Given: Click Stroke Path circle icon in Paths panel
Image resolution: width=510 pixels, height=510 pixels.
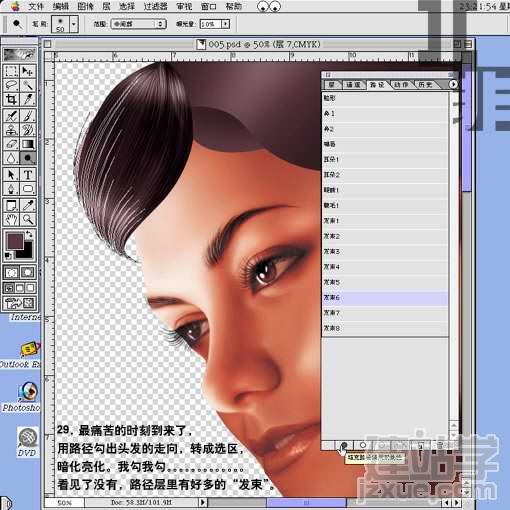Looking at the screenshot, I should (363, 445).
